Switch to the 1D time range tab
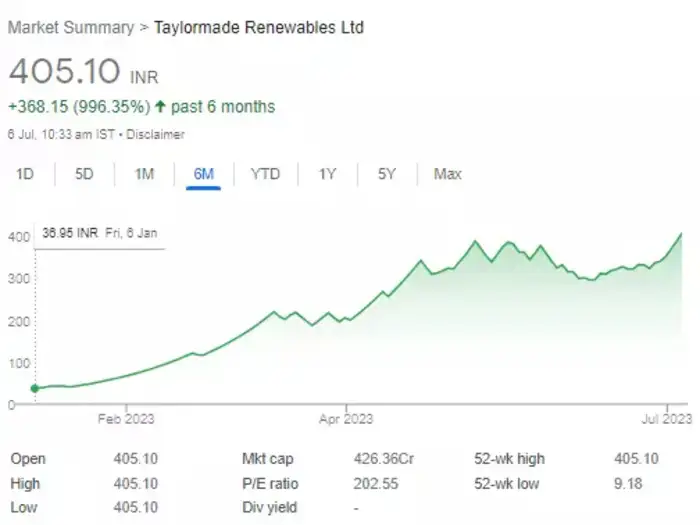Screen dimensions: 700x525 (25, 174)
